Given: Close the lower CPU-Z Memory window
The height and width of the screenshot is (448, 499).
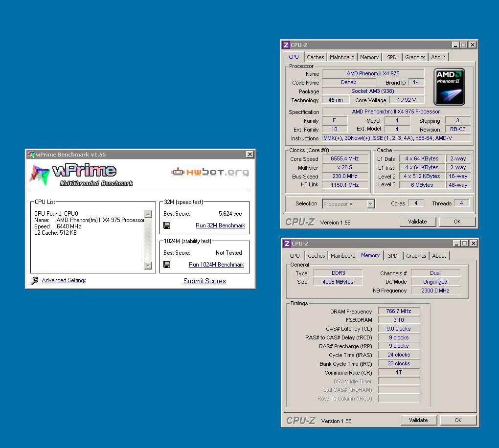Looking at the screenshot, I should [474, 244].
